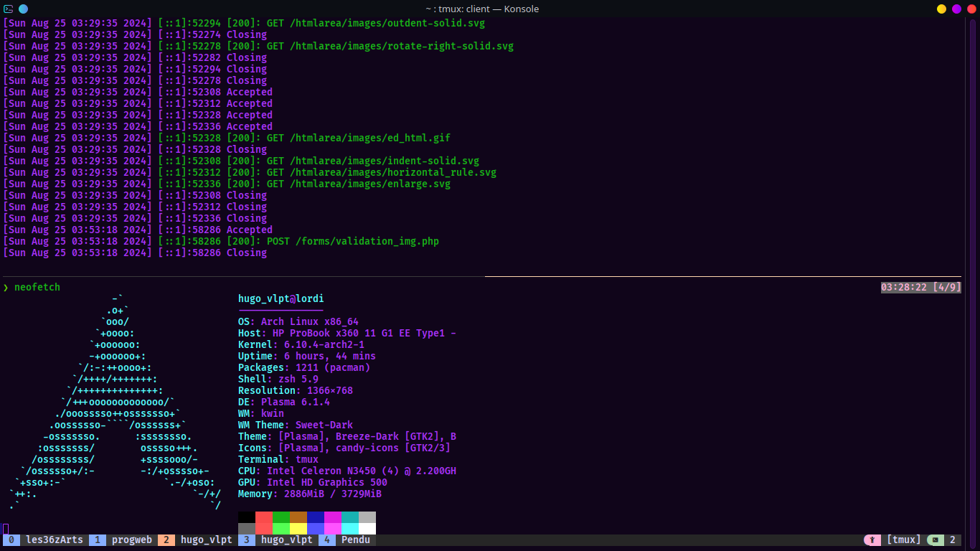Click the Icons: candy-icons line
The height and width of the screenshot is (551, 980).
pos(344,448)
